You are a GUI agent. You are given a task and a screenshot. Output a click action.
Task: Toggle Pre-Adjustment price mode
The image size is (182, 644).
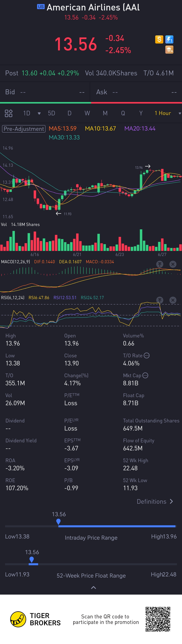coord(24,129)
